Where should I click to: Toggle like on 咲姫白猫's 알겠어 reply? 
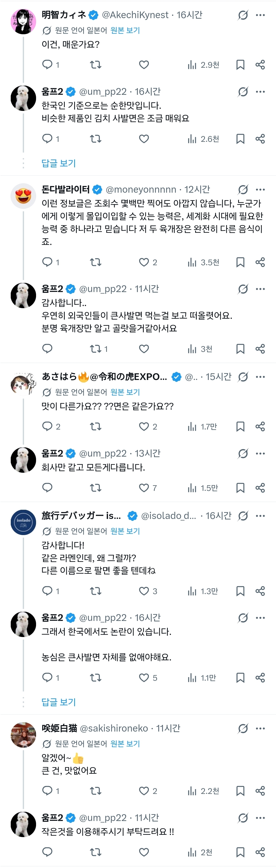pos(144,791)
